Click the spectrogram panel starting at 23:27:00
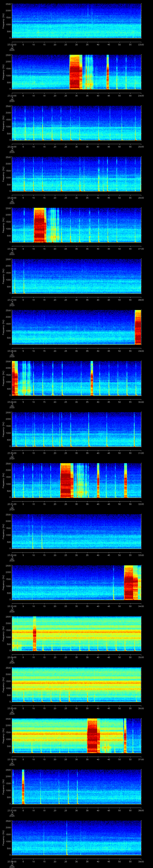The image size is (153, 868). [77, 276]
